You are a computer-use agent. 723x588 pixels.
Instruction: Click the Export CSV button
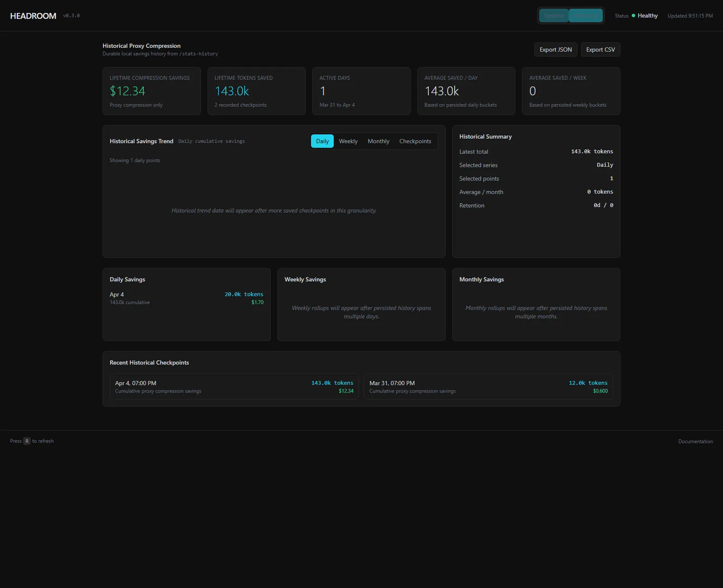pyautogui.click(x=600, y=50)
